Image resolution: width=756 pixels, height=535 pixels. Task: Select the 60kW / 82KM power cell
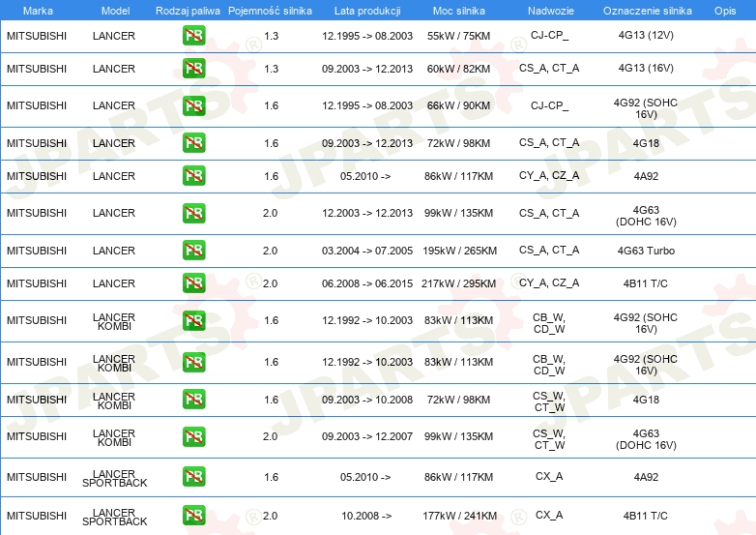pos(458,69)
